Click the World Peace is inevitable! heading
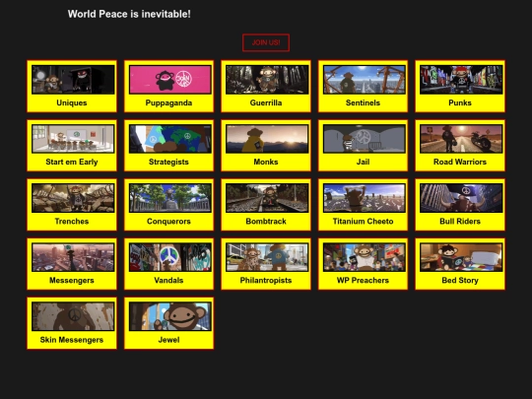This screenshot has width=532, height=399. (129, 14)
